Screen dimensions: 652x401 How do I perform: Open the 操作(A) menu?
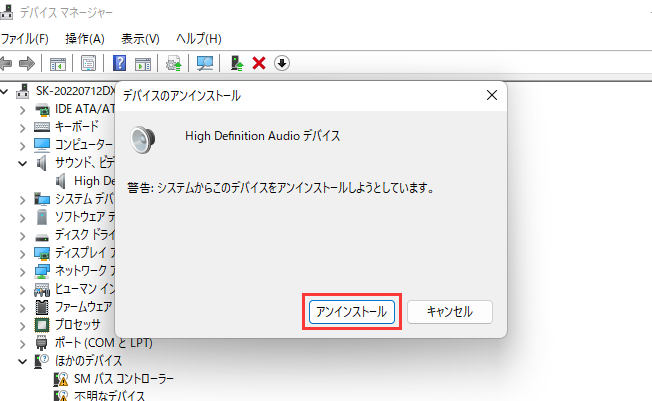pyautogui.click(x=85, y=39)
